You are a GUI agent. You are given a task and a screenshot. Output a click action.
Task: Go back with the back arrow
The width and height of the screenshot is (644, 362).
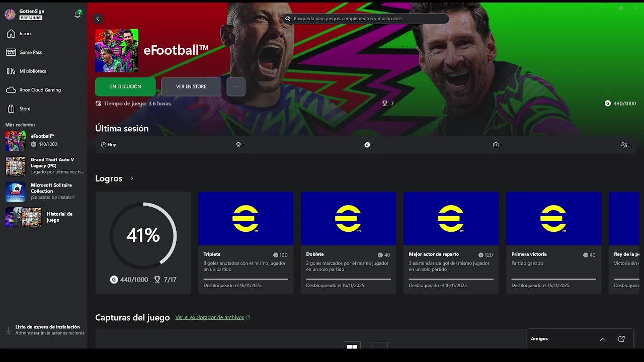[x=98, y=19]
